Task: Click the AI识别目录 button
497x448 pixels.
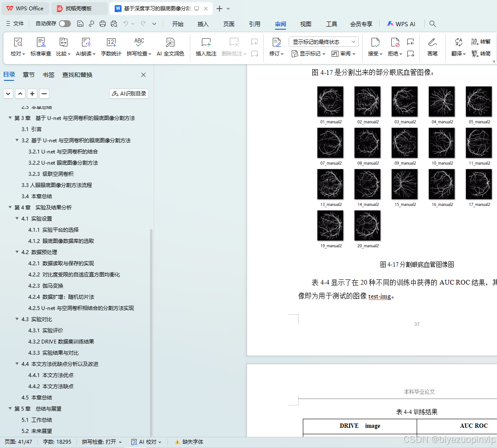Action: pos(129,94)
